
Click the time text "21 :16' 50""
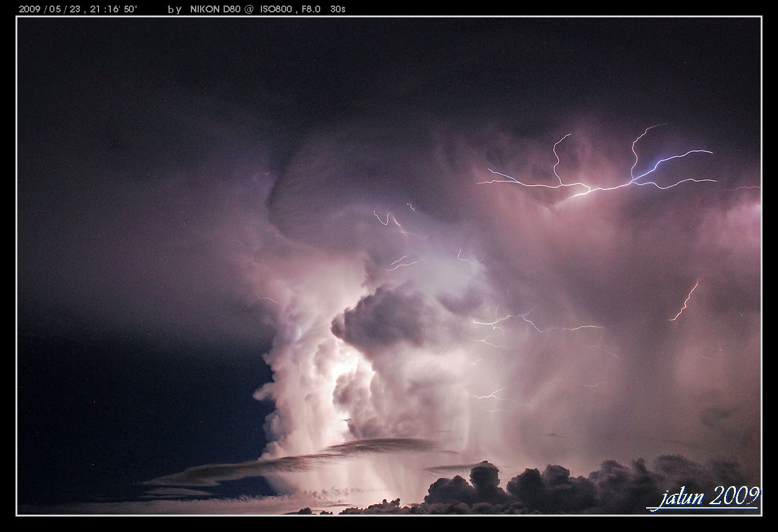coord(115,9)
